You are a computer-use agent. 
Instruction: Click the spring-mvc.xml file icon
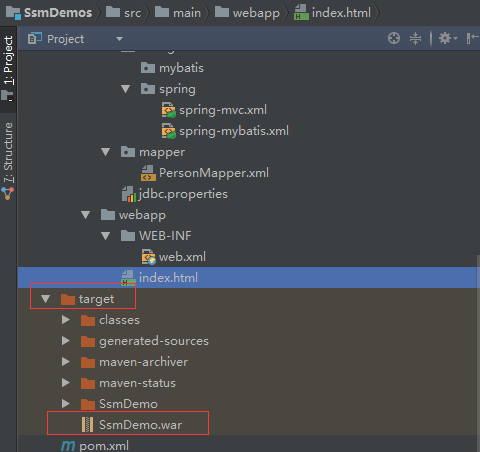[169, 110]
